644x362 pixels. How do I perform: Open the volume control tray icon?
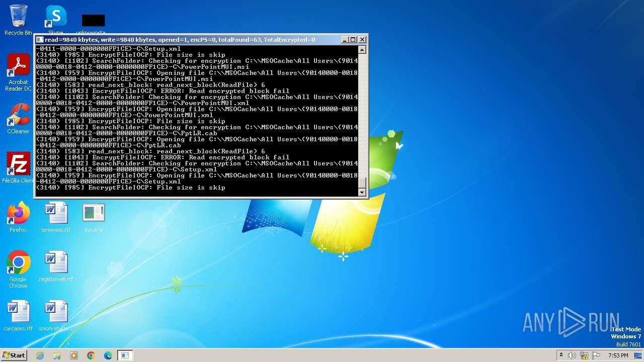click(572, 355)
